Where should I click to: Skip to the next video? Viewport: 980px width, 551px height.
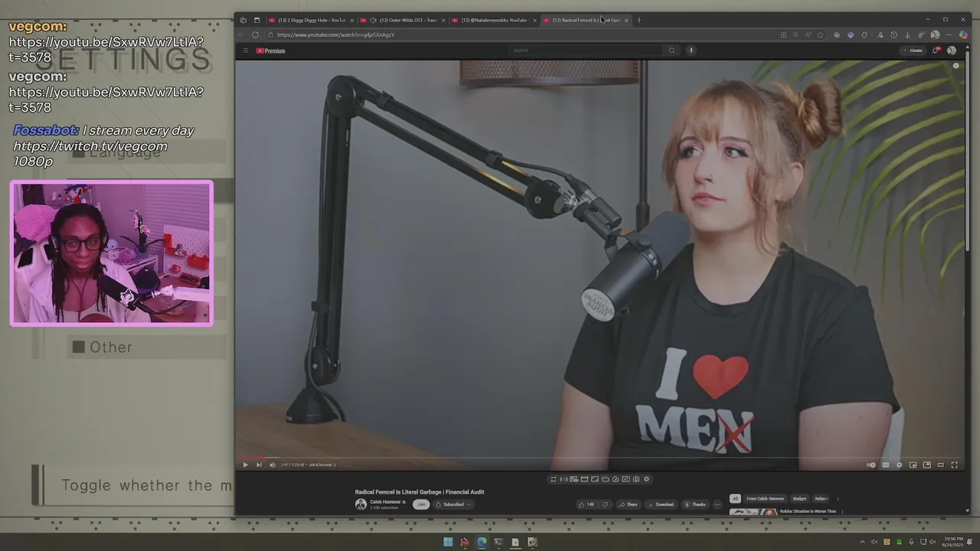click(x=259, y=465)
